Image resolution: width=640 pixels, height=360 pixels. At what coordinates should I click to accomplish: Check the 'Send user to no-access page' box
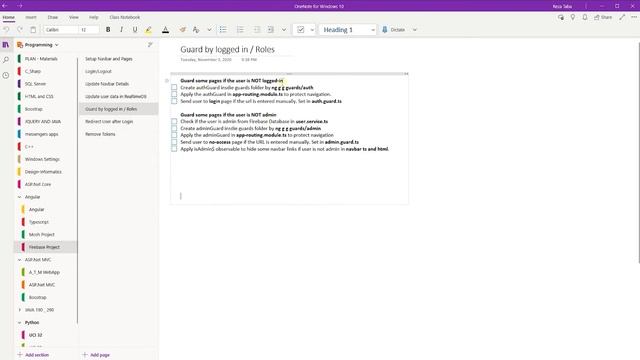tap(174, 142)
